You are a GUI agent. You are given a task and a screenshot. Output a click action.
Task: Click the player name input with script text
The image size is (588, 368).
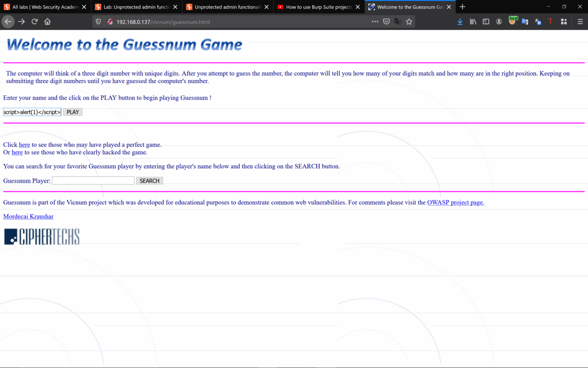click(x=32, y=112)
